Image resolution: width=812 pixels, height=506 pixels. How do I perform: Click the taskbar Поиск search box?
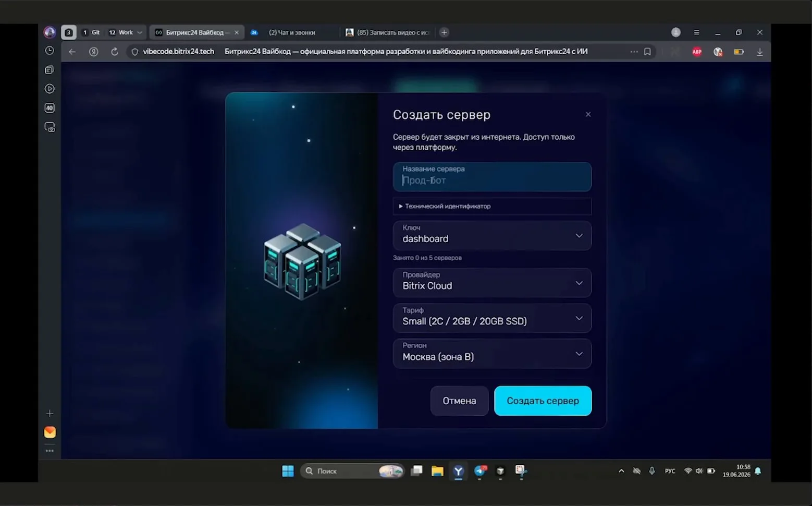click(352, 471)
